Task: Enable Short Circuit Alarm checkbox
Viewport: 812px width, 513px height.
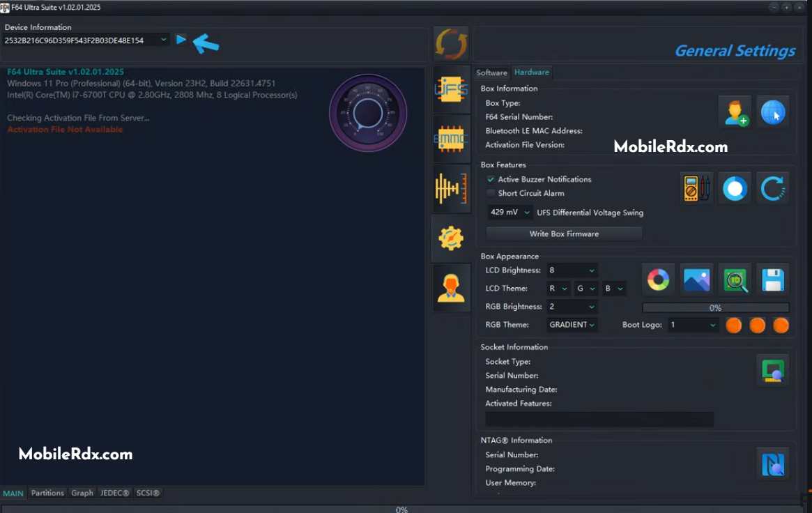Action: [x=491, y=193]
